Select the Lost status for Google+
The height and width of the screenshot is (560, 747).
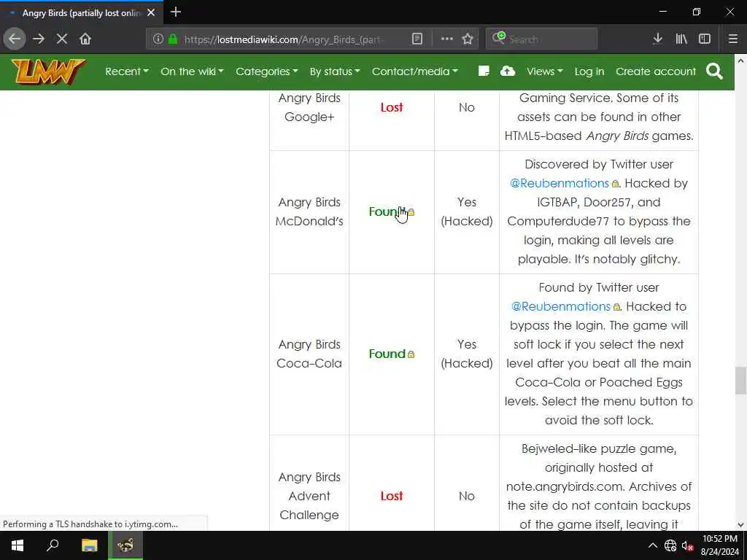(x=392, y=107)
